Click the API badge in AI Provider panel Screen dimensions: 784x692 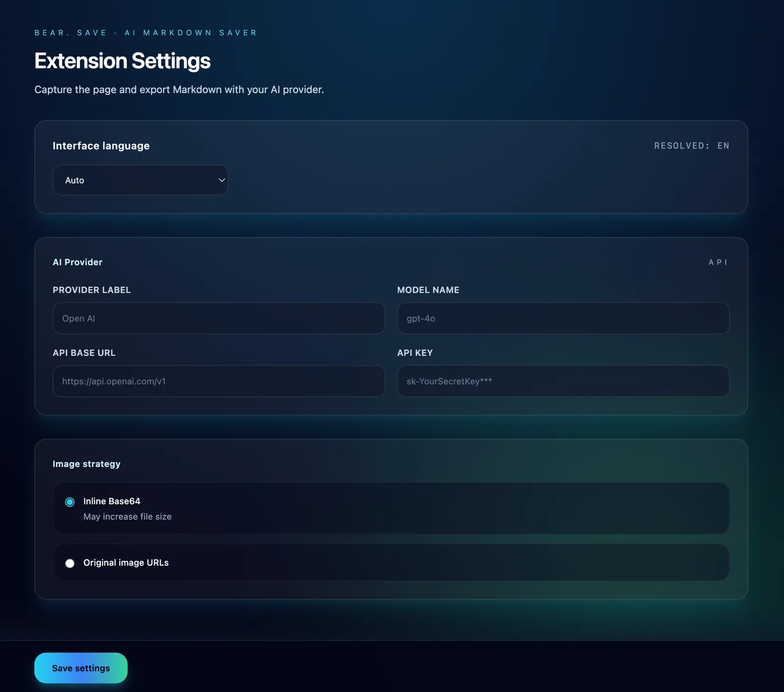718,262
